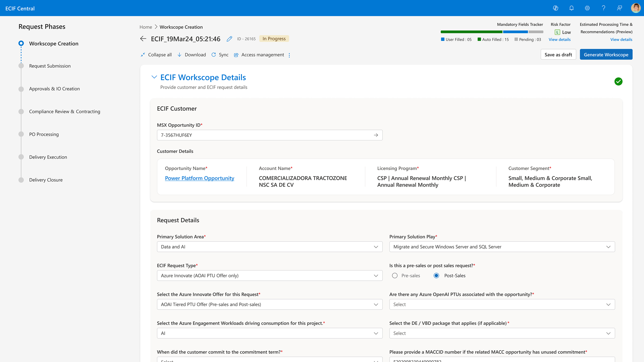Select the Pre-sales radio button

(x=395, y=276)
